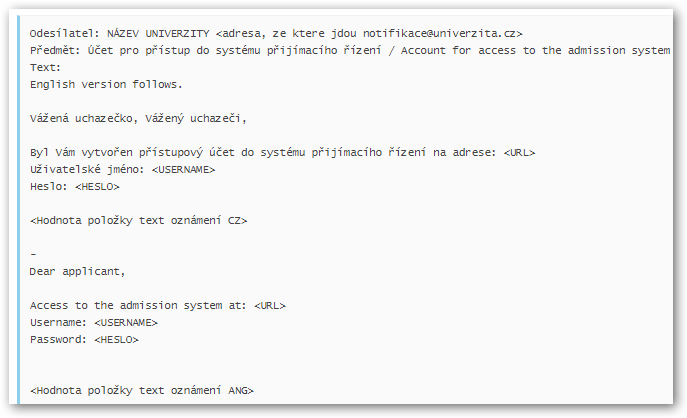
Task: Click the 'Dear applicant,' greeting
Action: [77, 272]
